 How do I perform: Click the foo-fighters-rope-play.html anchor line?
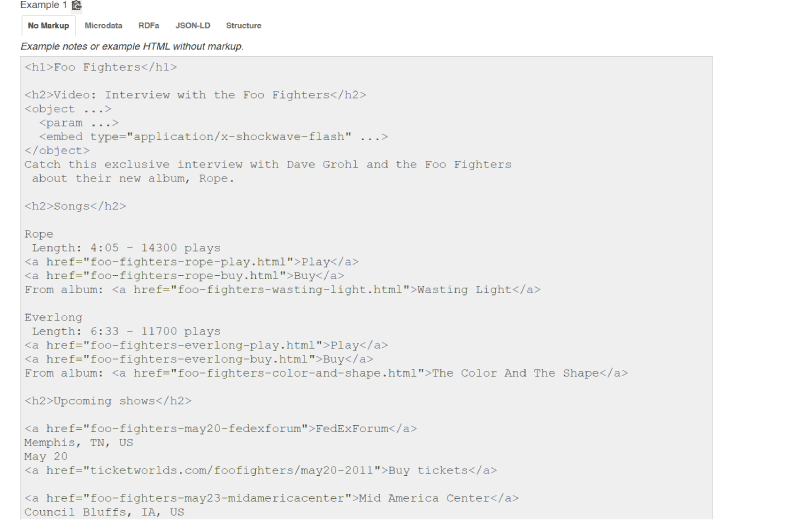[x=191, y=262]
